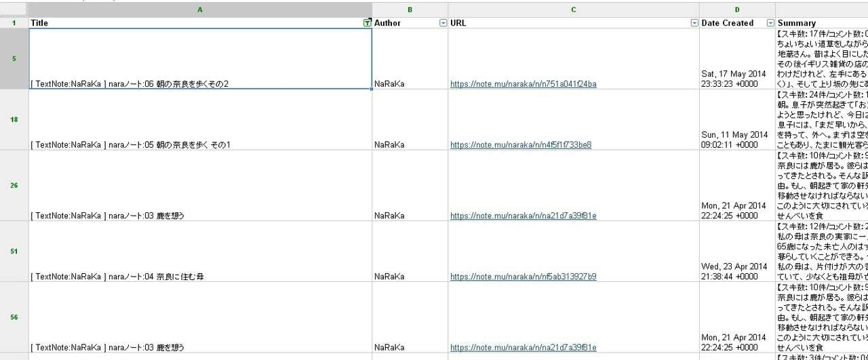Select column C header

coord(574,9)
